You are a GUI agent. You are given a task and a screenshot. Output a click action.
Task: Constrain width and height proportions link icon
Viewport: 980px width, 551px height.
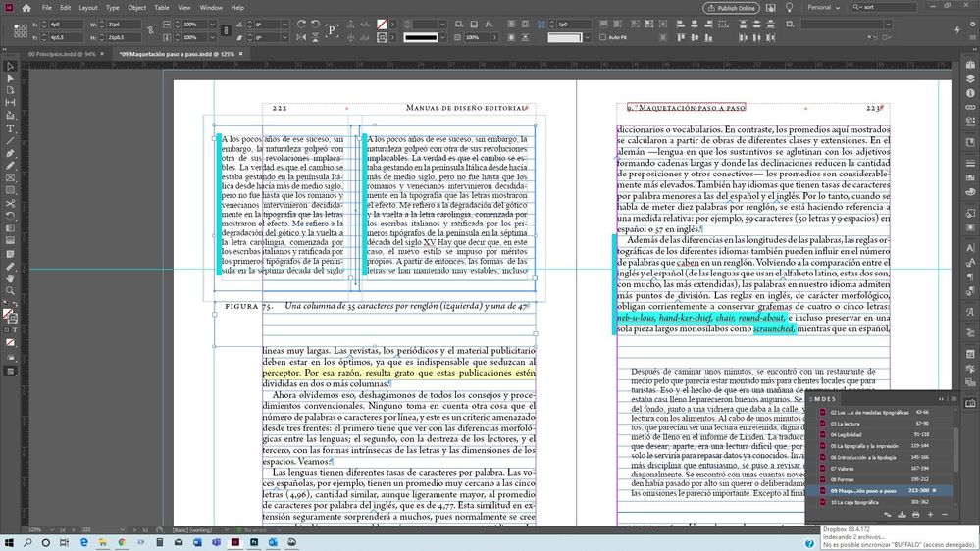[150, 29]
